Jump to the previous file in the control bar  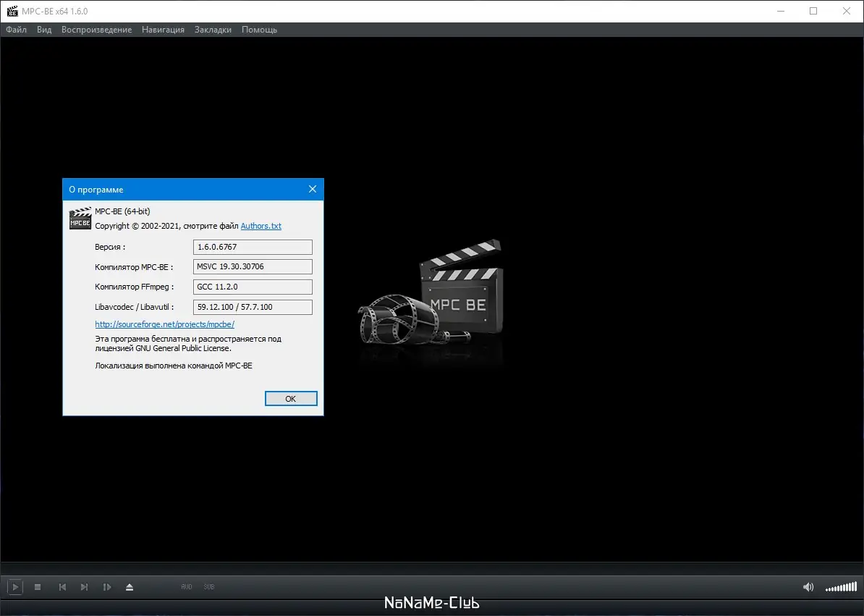(x=62, y=587)
